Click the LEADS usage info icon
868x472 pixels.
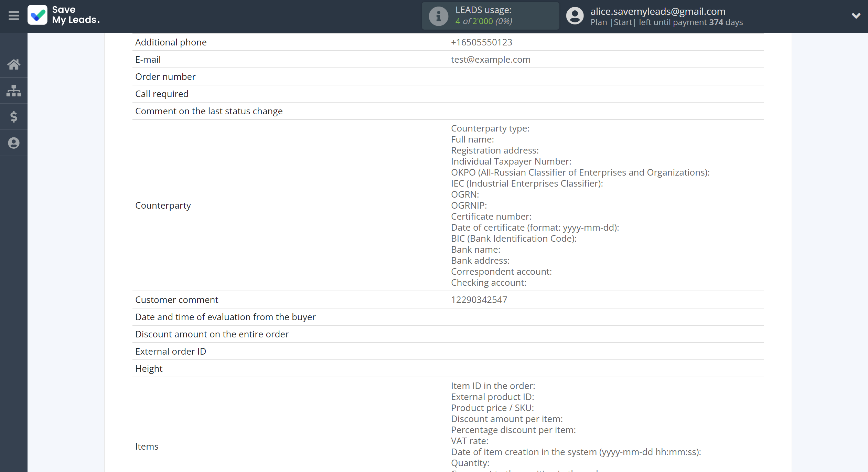(x=438, y=16)
